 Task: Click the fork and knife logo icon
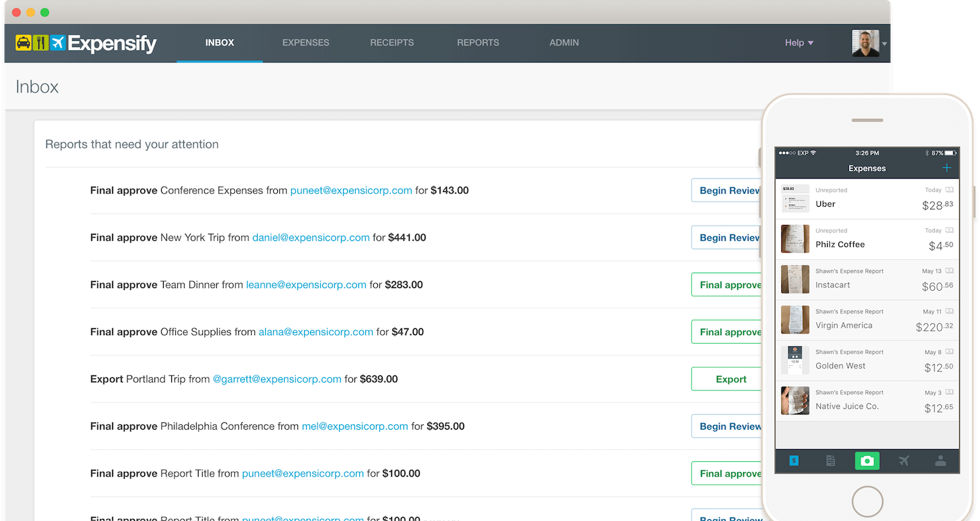coord(41,43)
